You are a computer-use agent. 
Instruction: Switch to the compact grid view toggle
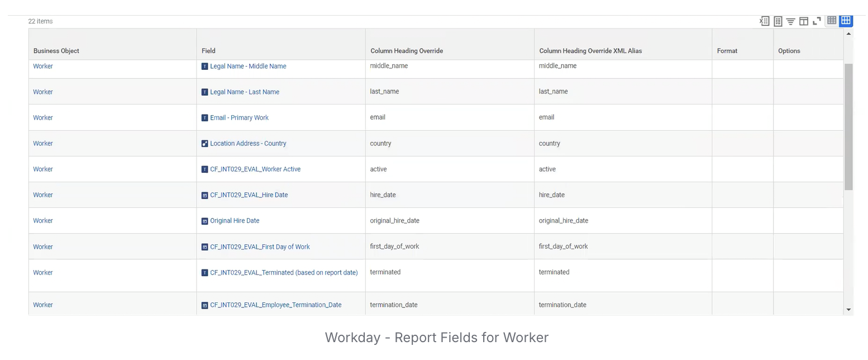click(832, 21)
